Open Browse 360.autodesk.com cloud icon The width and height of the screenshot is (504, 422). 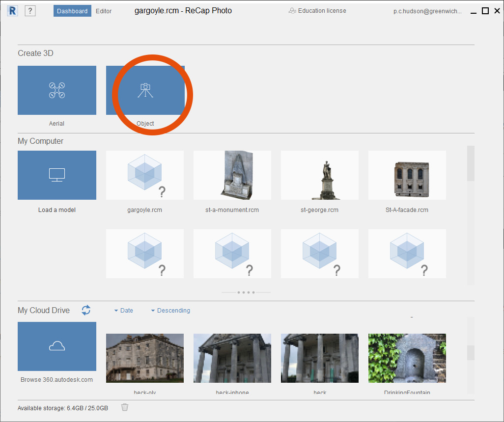click(x=56, y=346)
